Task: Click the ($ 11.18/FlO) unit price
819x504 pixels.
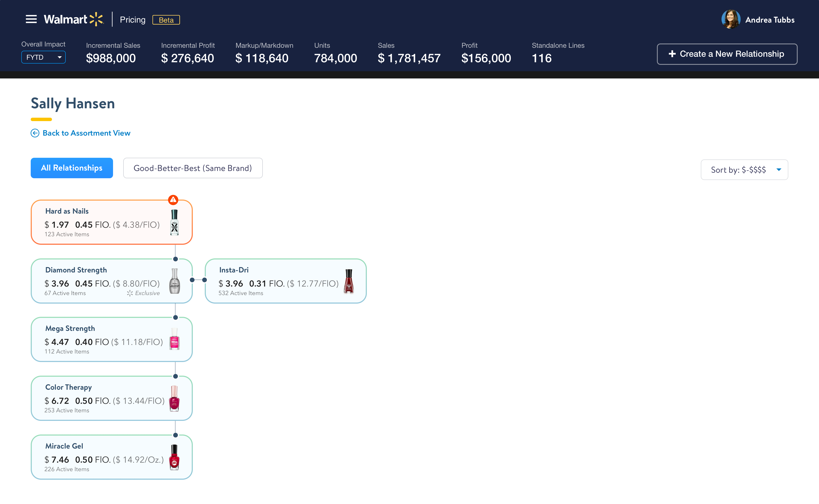Action: pyautogui.click(x=137, y=342)
